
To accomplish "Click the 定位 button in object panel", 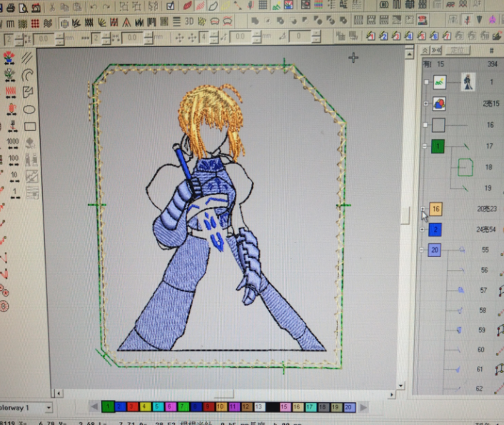I will pyautogui.click(x=458, y=50).
